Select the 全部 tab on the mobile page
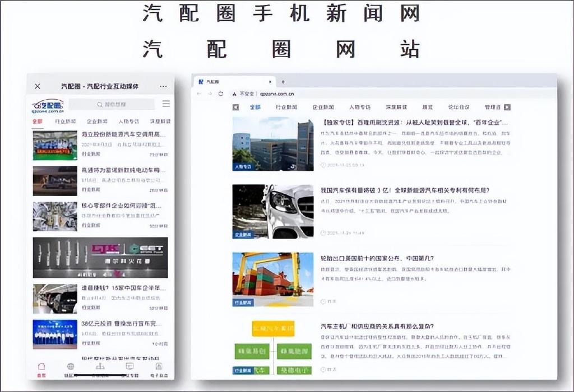574x392 pixels. [x=38, y=122]
